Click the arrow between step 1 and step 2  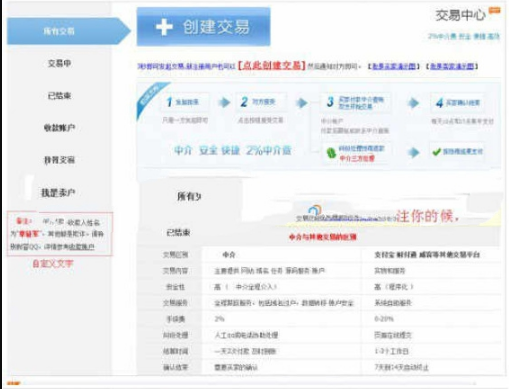coord(224,102)
